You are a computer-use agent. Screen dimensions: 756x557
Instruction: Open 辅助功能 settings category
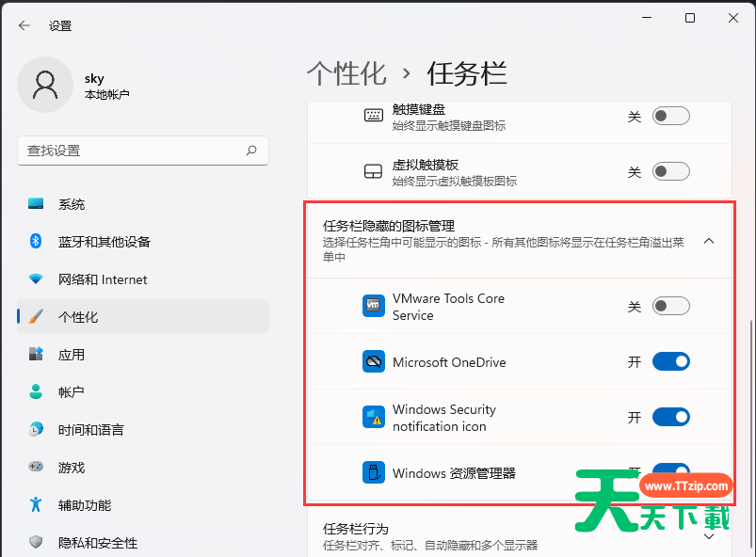pos(143,504)
